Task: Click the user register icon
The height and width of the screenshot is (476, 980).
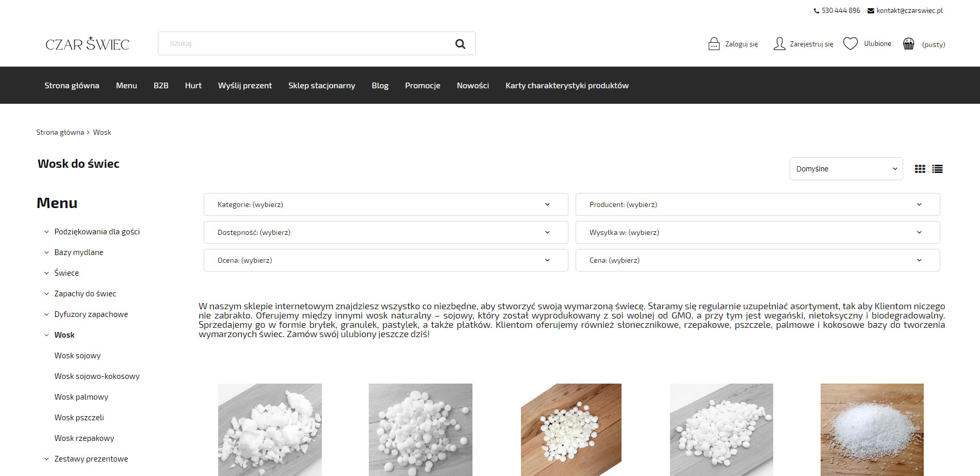Action: [779, 44]
